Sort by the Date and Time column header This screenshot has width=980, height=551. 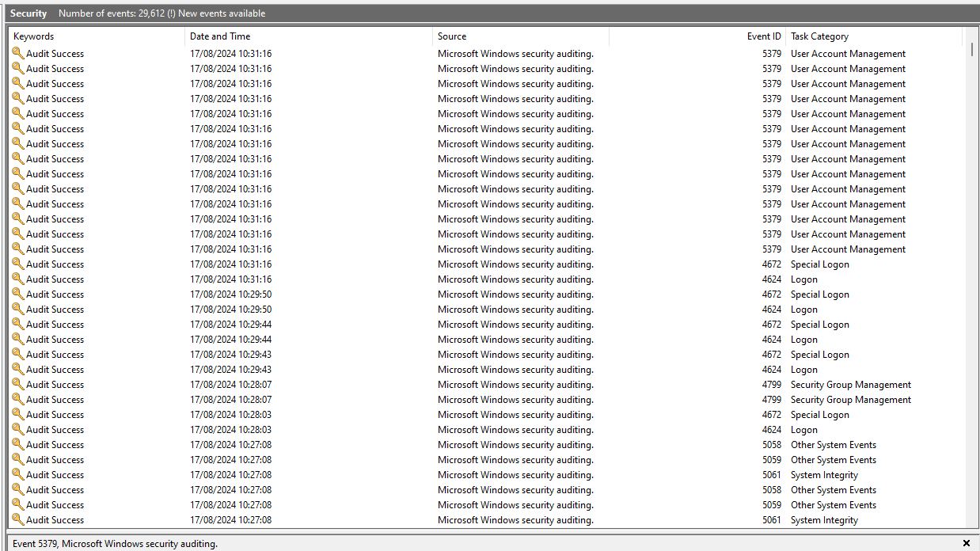[x=309, y=36]
